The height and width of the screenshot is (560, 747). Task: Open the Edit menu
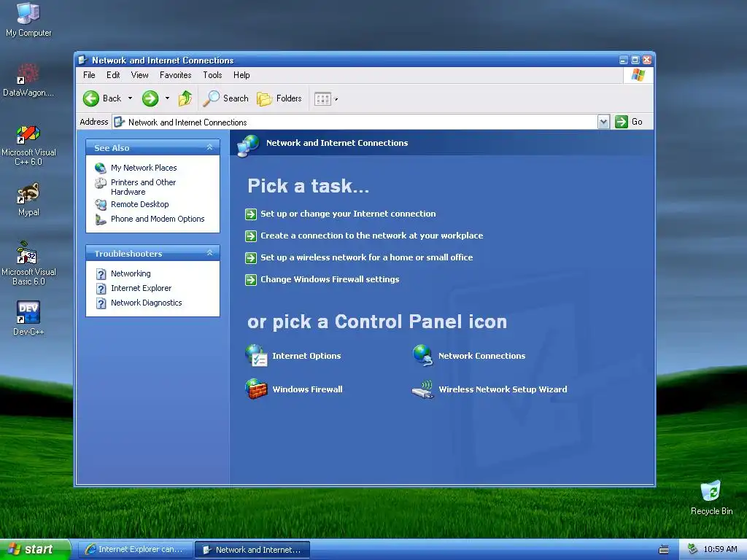click(113, 75)
